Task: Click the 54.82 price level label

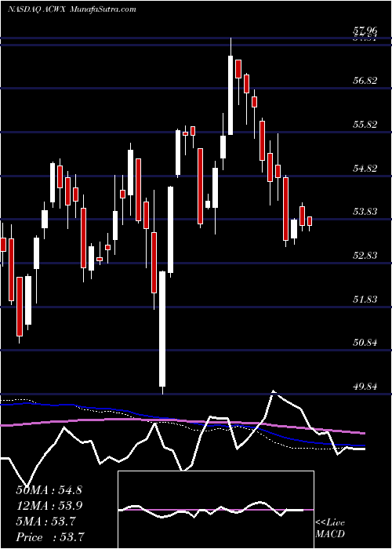Action: (x=365, y=168)
